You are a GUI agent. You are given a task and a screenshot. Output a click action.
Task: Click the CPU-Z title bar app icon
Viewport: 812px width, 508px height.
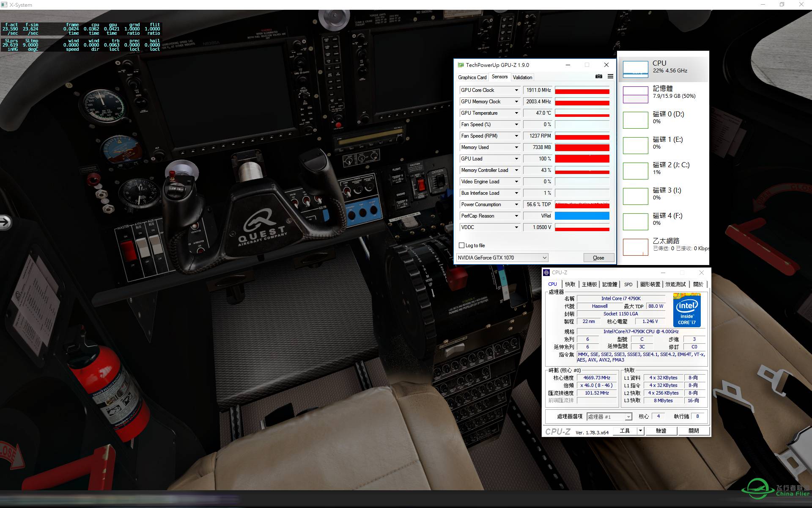pyautogui.click(x=546, y=273)
